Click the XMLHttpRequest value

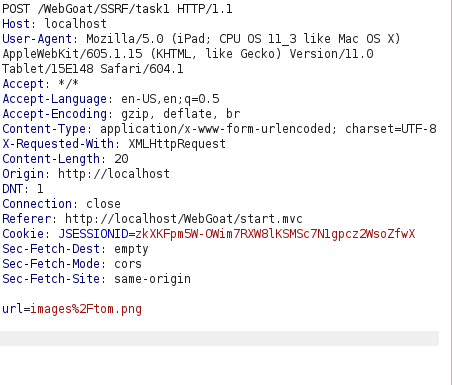click(x=177, y=144)
